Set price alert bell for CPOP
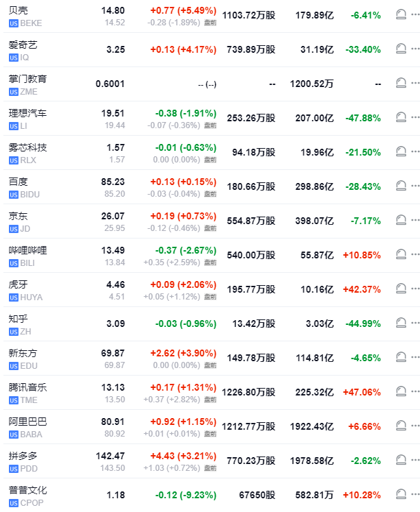The image size is (420, 512). 401,494
